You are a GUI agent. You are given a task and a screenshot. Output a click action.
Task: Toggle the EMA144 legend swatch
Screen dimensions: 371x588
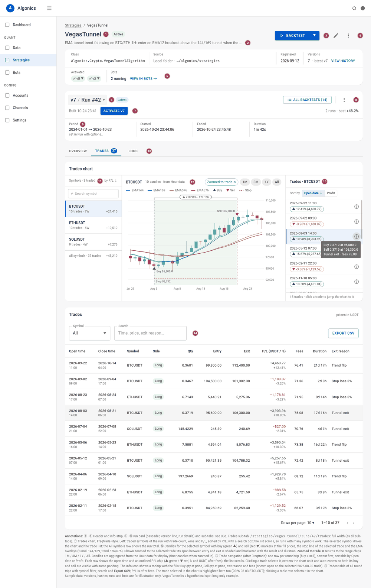[128, 191]
